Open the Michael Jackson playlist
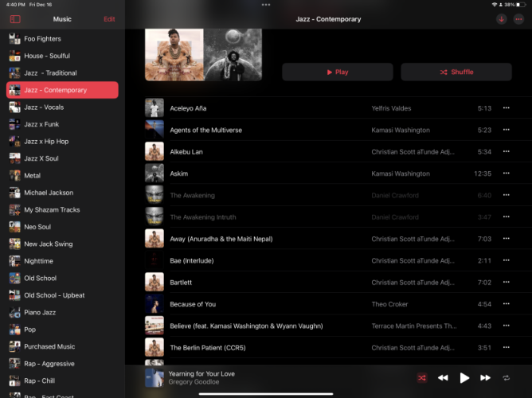Image resolution: width=532 pixels, height=398 pixels. click(x=62, y=193)
